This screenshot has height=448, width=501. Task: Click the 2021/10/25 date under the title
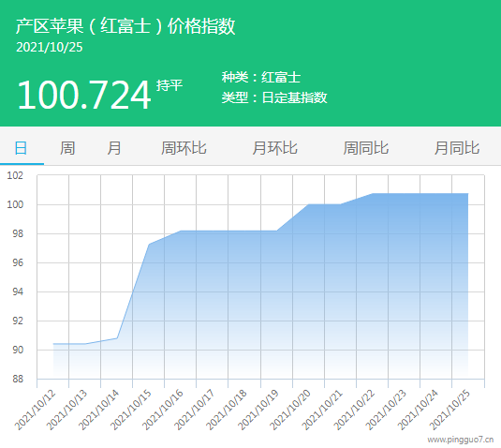(50, 47)
